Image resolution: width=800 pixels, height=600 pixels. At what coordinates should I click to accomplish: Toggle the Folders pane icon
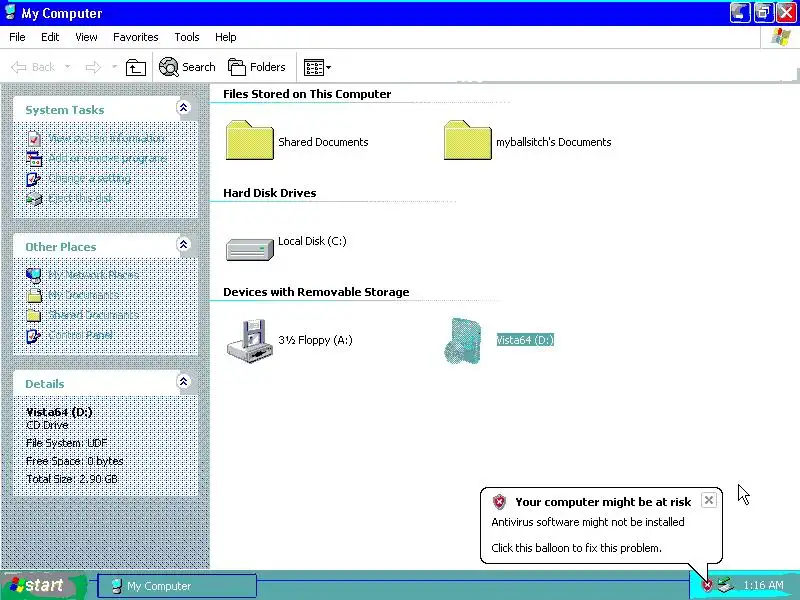237,67
